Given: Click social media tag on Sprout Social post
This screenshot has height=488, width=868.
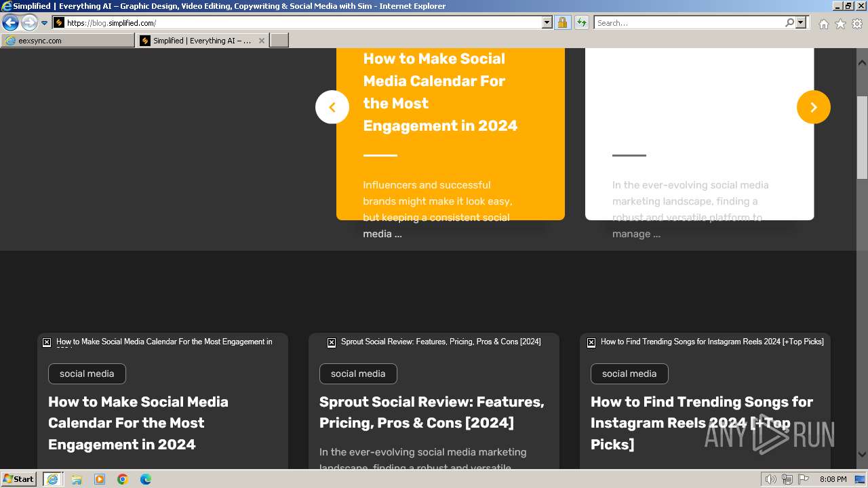Looking at the screenshot, I should [358, 373].
